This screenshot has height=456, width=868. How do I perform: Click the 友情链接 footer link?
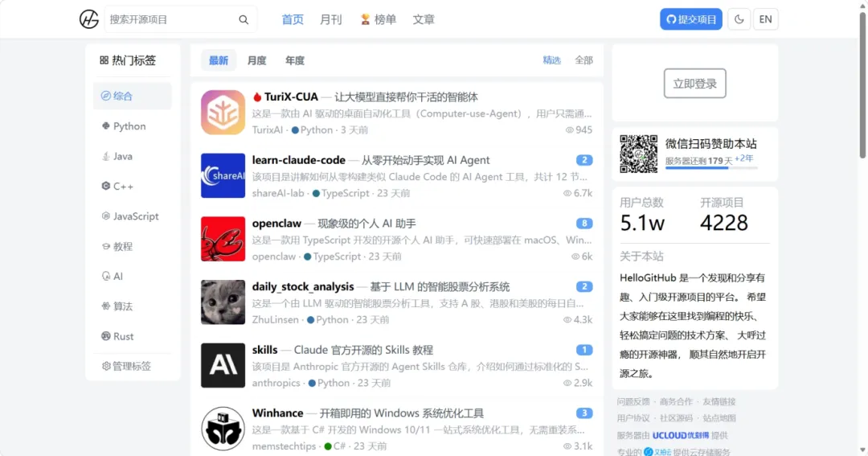719,401
